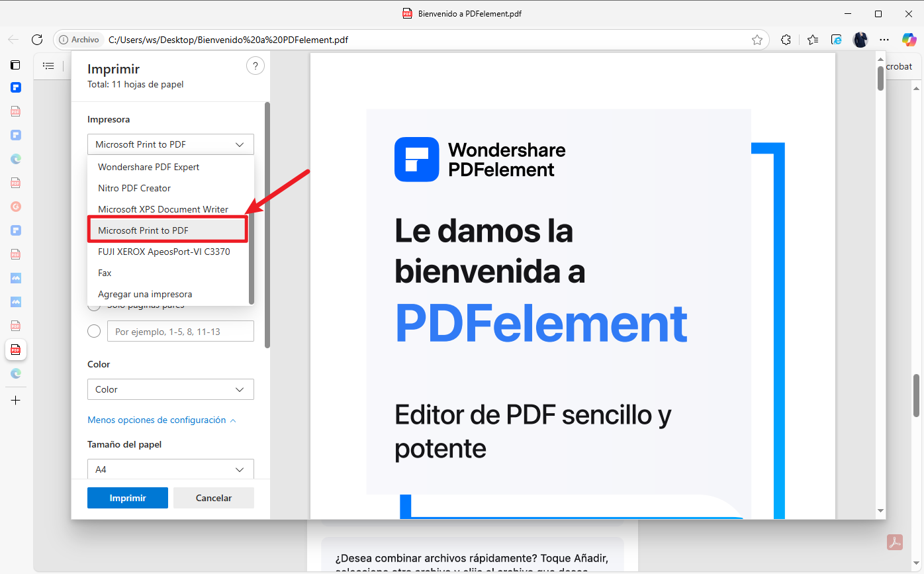Select the custom page range radio button

click(x=93, y=331)
